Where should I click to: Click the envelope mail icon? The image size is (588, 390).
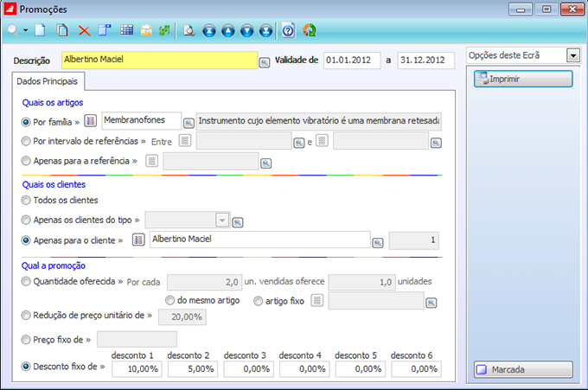(146, 30)
